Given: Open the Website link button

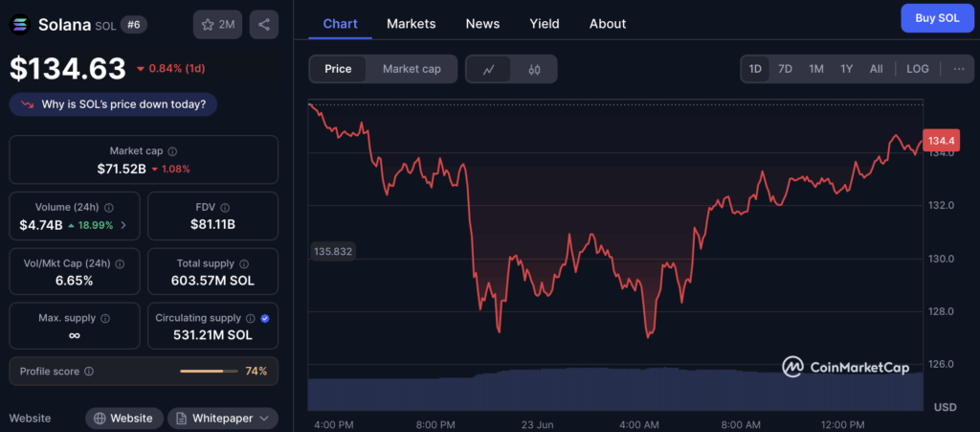Looking at the screenshot, I should pos(124,419).
